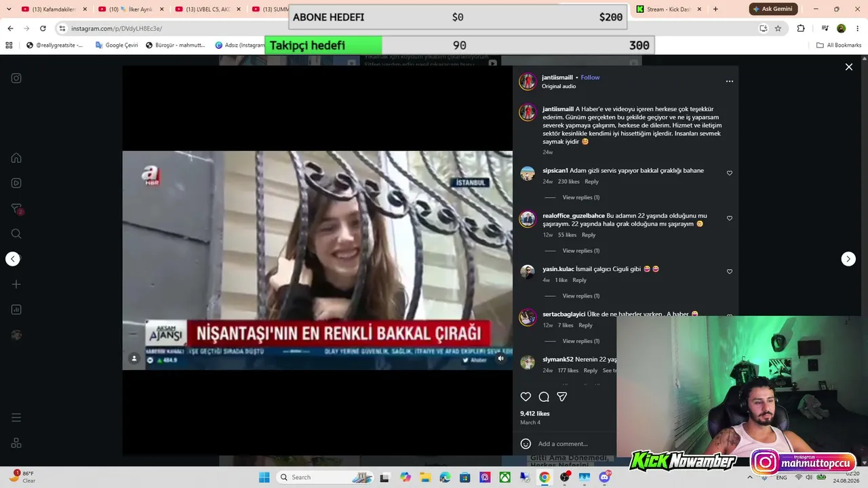The height and width of the screenshot is (488, 868).
Task: Open the All Bookmarks folder
Action: (x=839, y=45)
